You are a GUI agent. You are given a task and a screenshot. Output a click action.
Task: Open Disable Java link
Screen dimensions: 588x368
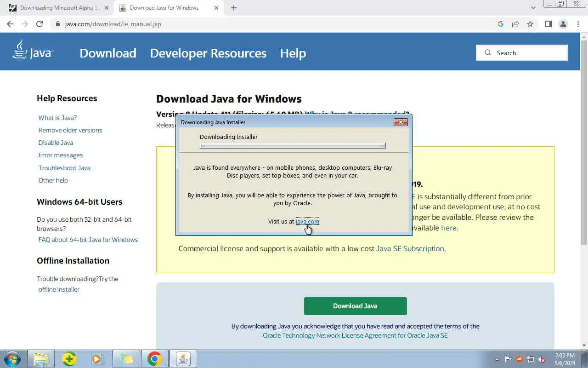(x=56, y=143)
